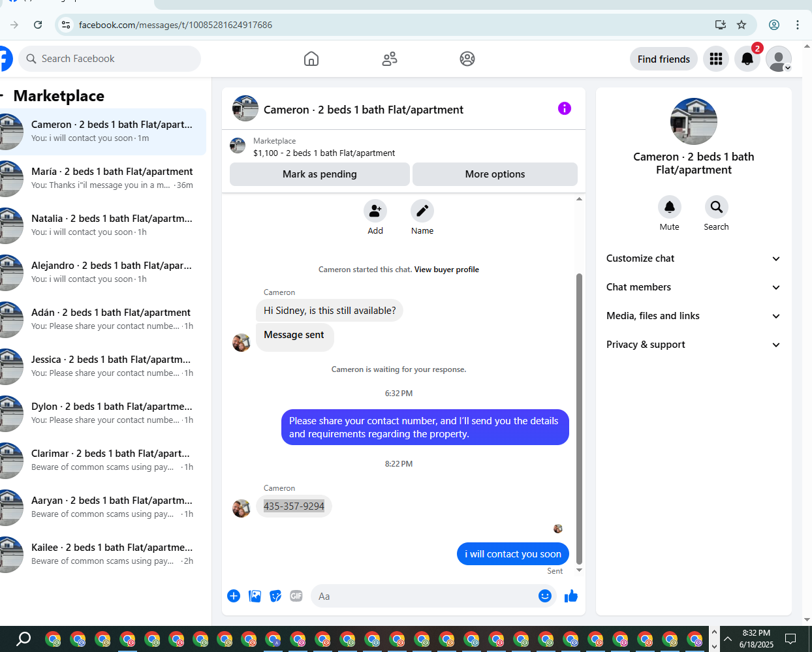Show hidden tray icons chevron
This screenshot has height=652, width=812.
coord(728,638)
